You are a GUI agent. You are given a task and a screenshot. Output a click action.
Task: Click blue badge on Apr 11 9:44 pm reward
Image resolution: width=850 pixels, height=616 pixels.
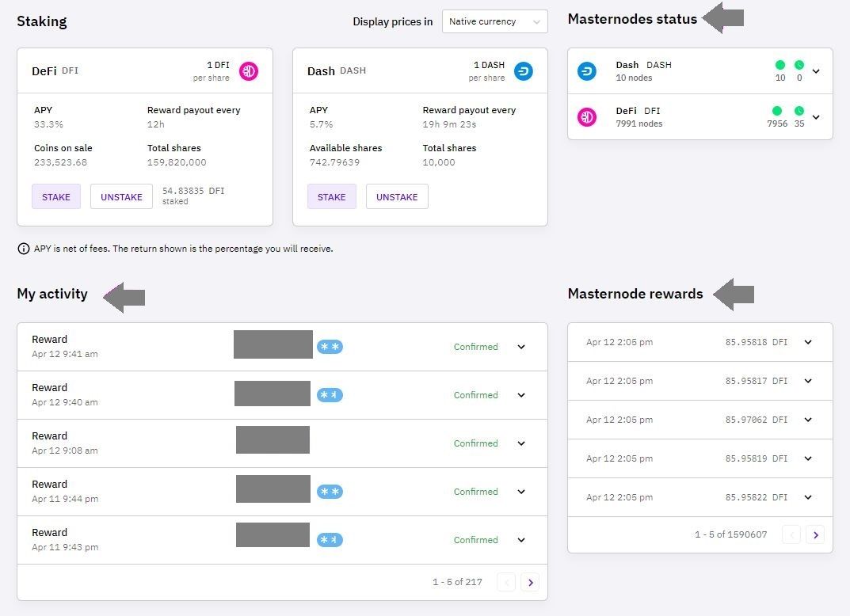(x=330, y=492)
